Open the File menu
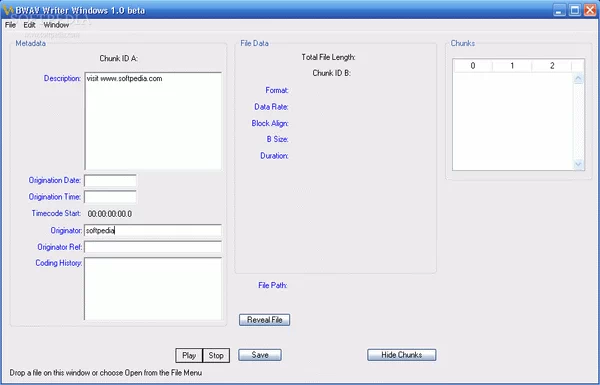 click(x=10, y=25)
